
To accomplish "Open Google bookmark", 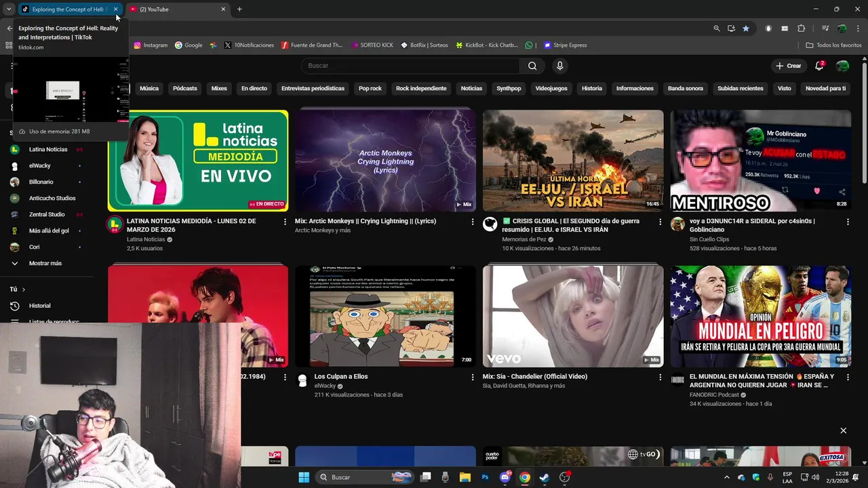I will pyautogui.click(x=189, y=45).
